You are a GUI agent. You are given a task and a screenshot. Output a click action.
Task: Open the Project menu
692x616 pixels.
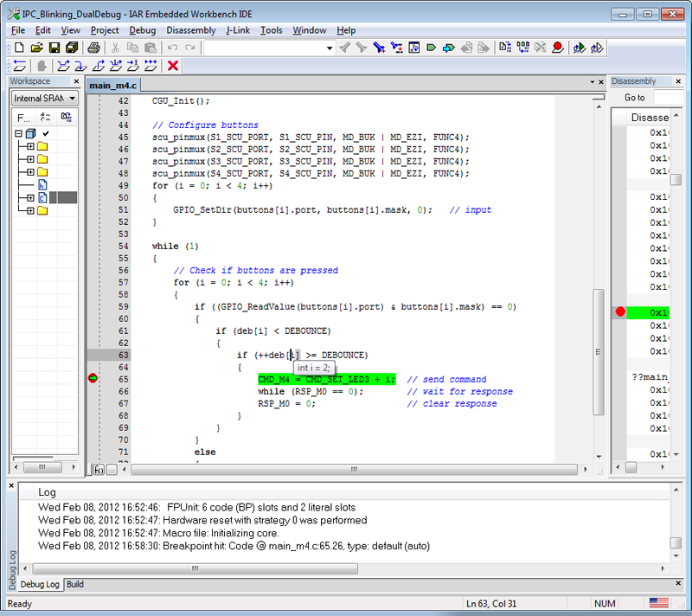105,30
